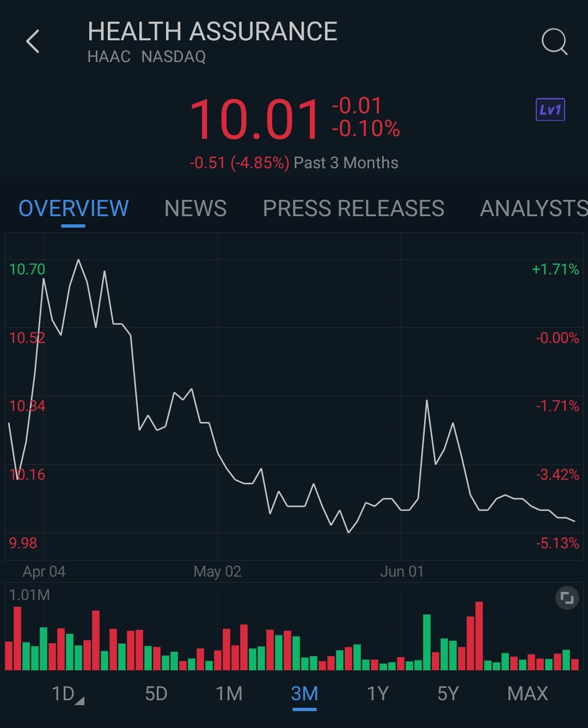Tap the 1.01M volume label
This screenshot has height=728, width=588.
coord(29,595)
